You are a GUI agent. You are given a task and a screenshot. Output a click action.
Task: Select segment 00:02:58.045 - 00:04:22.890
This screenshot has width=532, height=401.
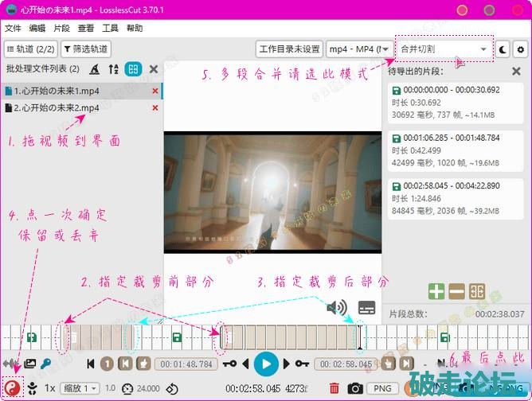(x=455, y=199)
